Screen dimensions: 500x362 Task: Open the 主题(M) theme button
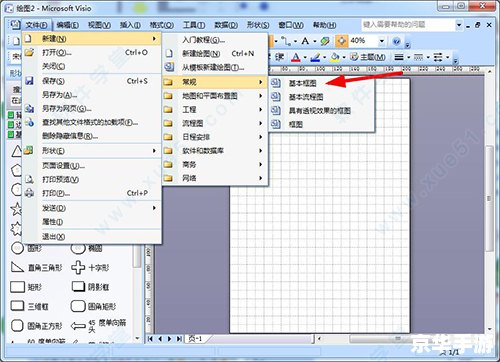368,57
